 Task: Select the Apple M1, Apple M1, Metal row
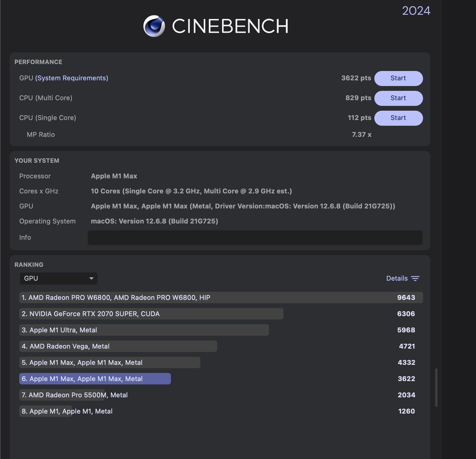[x=221, y=411]
